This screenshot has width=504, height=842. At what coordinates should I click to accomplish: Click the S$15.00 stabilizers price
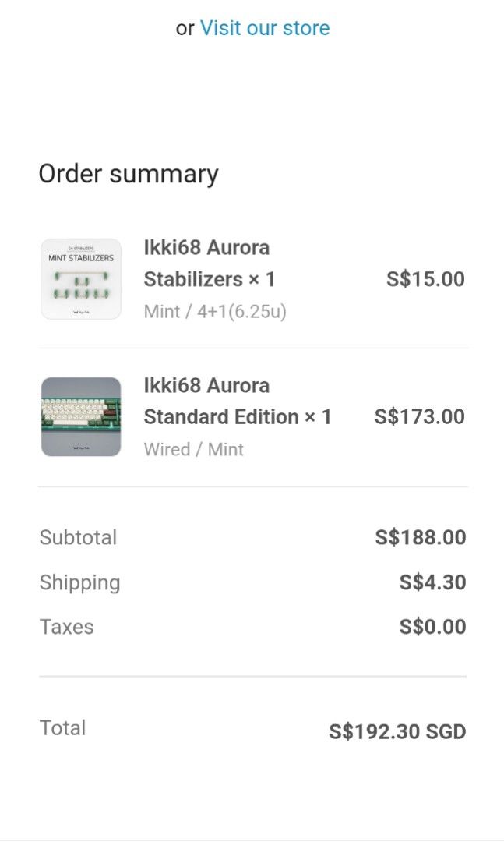pyautogui.click(x=425, y=279)
